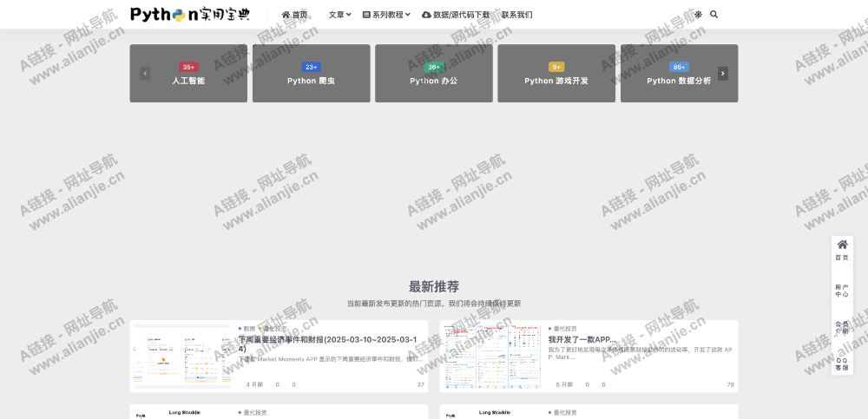The width and height of the screenshot is (868, 419).
Task: Click the carousel previous arrow
Action: tap(145, 74)
